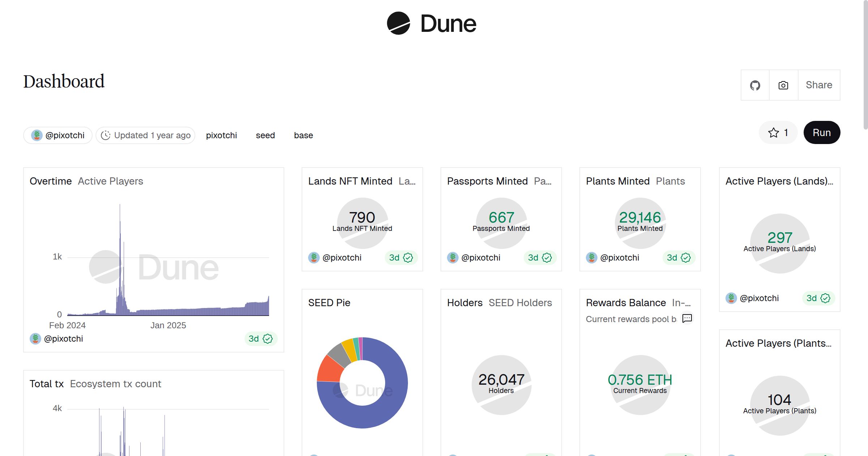Image resolution: width=868 pixels, height=456 pixels.
Task: Click 3d verified badge on Overtime chart
Action: click(x=260, y=339)
